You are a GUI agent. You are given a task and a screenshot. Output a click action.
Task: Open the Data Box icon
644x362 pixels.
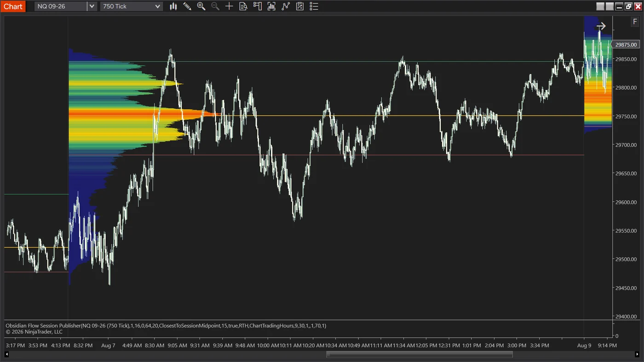click(243, 6)
